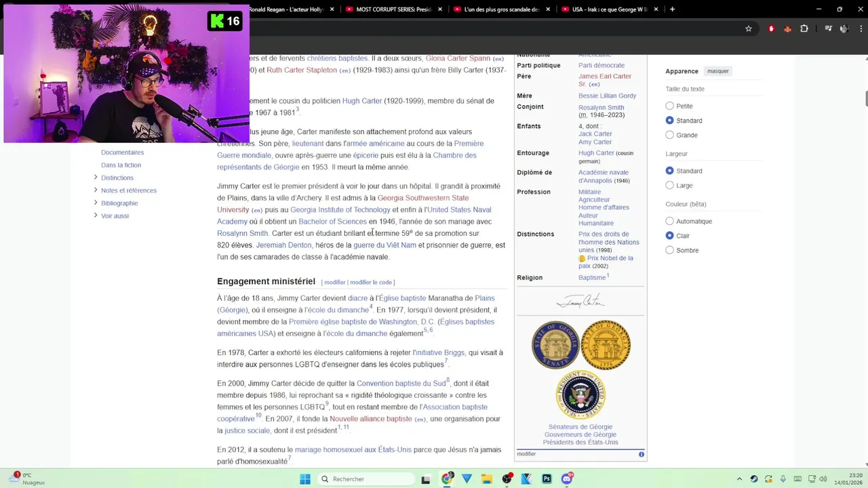Expand Notes et références in contents
The image size is (868, 488).
tap(96, 190)
